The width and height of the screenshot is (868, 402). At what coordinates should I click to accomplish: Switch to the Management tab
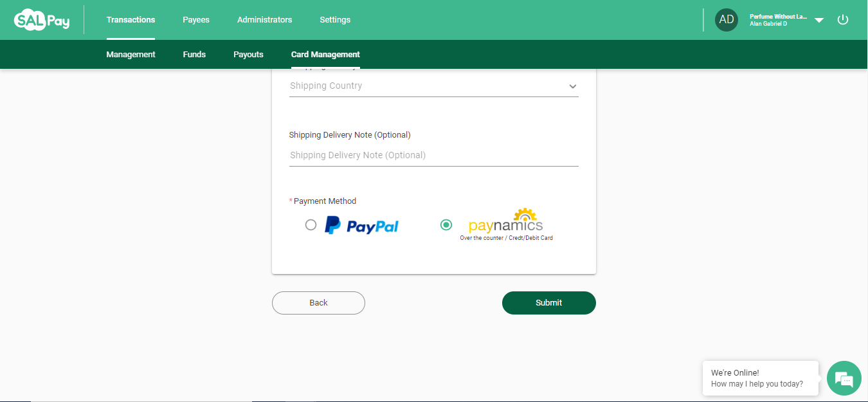[x=131, y=55]
